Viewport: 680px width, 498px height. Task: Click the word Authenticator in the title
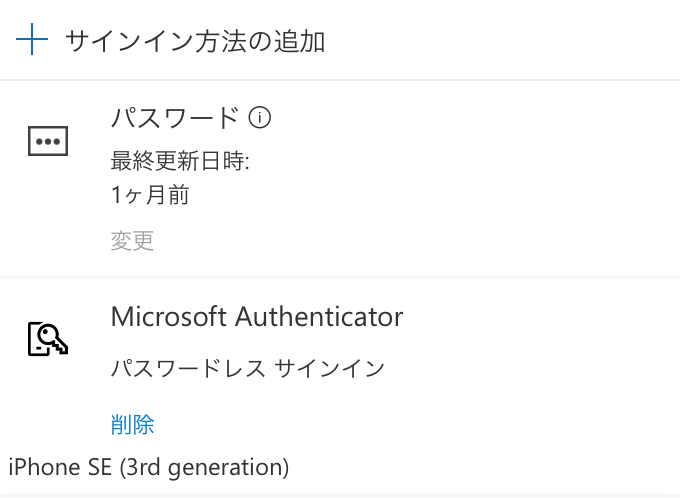coord(320,316)
